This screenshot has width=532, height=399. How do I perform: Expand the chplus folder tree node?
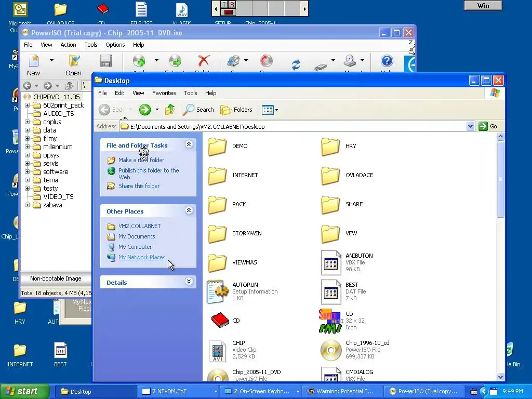point(28,122)
